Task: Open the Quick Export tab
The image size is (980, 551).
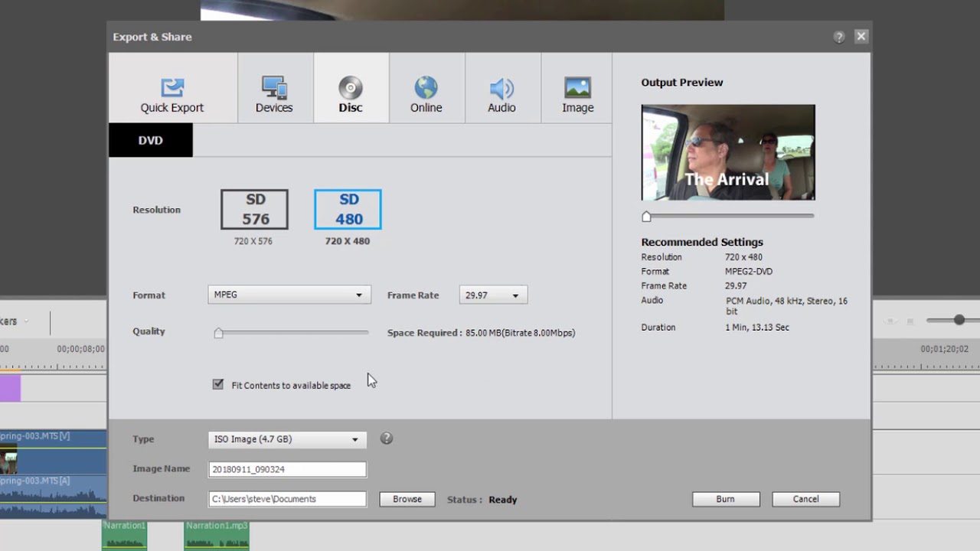Action: click(x=172, y=88)
